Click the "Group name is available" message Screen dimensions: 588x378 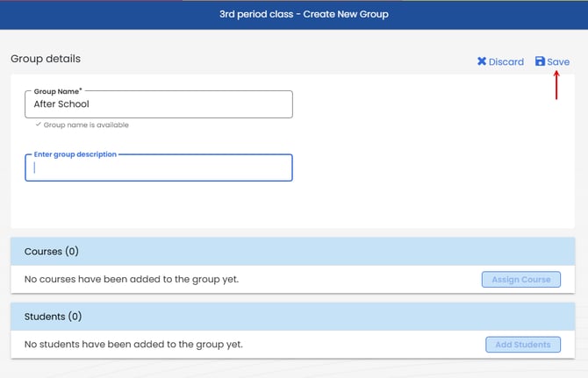[x=86, y=125]
